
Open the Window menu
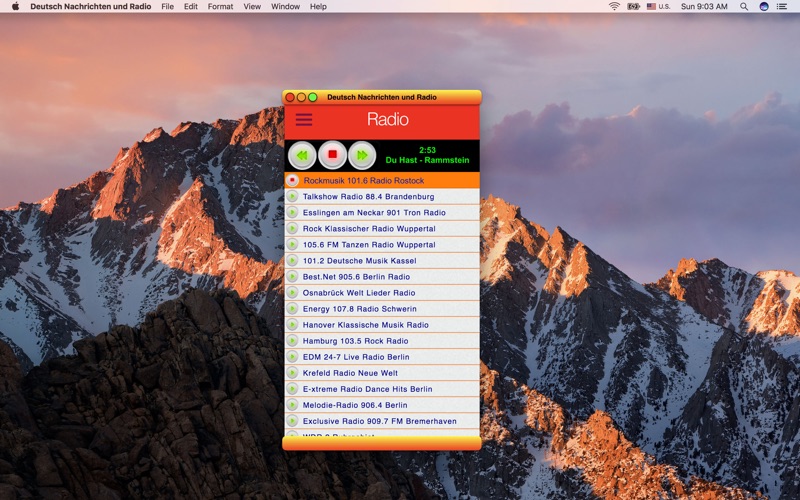(x=285, y=7)
